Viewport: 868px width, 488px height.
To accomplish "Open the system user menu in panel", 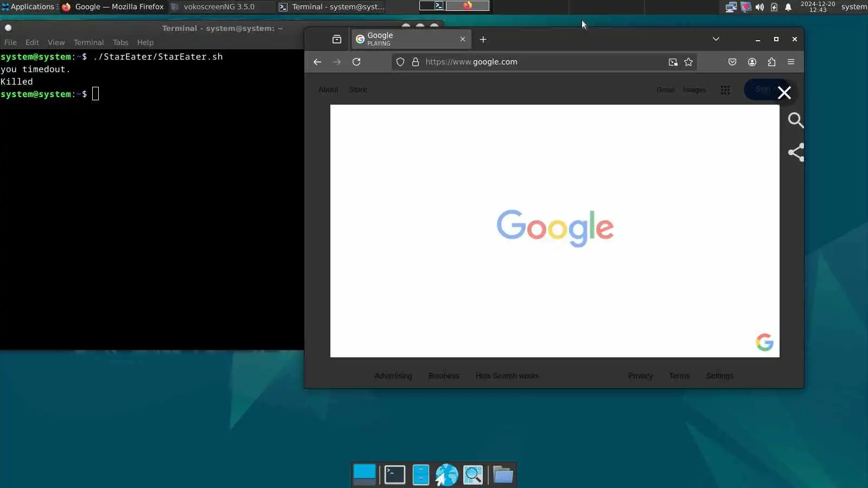I will pos(854,7).
